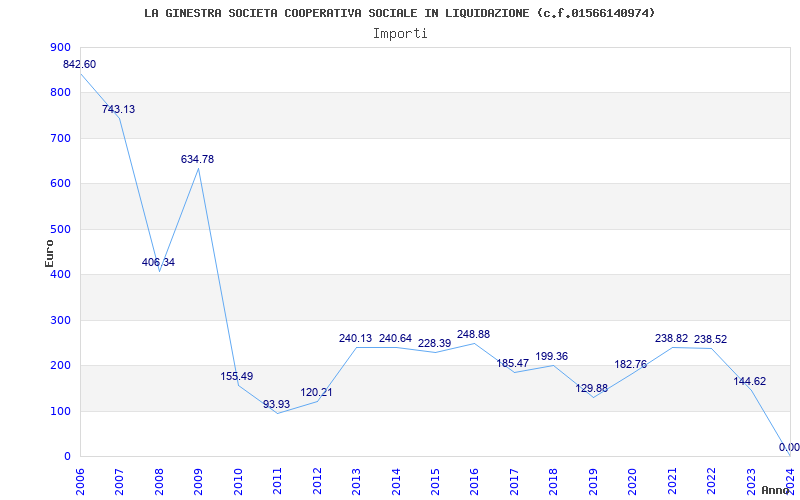The image size is (800, 500).
Task: Select the 238.52 data label
Action: pos(710,339)
